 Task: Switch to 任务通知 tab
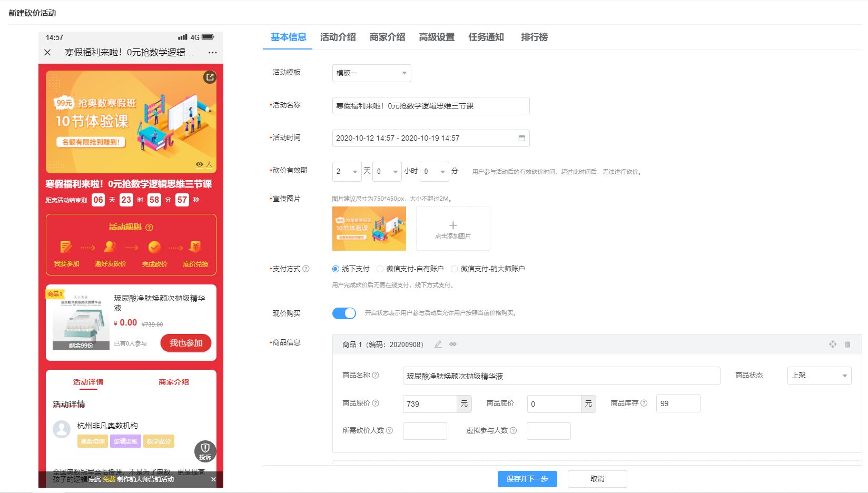pos(486,37)
